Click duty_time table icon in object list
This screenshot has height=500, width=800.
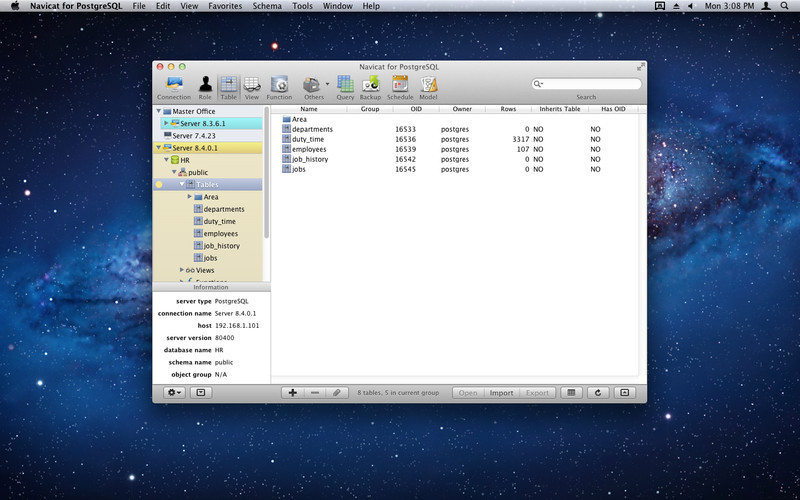[286, 139]
